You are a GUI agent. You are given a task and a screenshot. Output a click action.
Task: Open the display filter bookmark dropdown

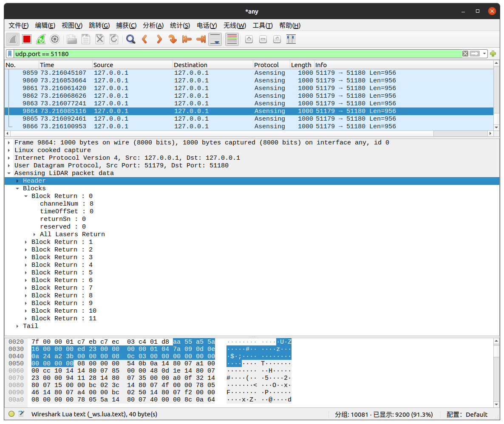tap(10, 54)
